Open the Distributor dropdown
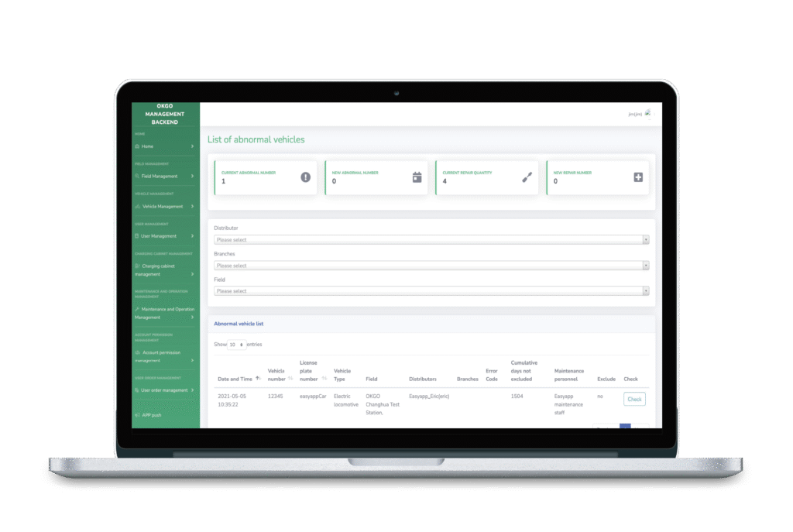Screen dimensions: 793x532 pyautogui.click(x=431, y=240)
